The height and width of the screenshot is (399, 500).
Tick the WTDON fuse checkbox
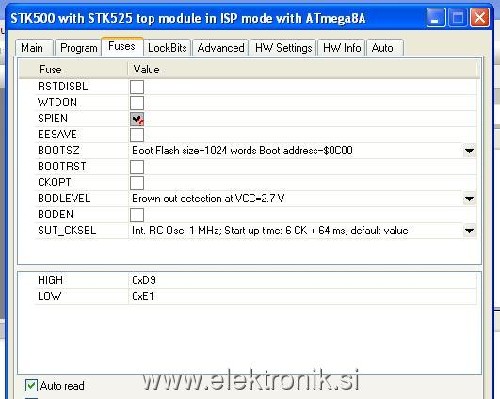(x=137, y=103)
